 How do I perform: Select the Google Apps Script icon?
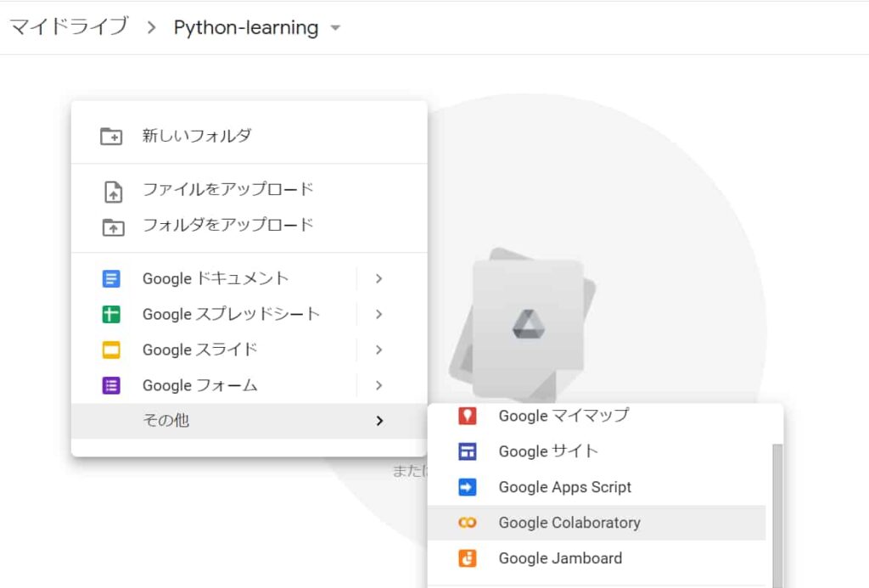467,487
